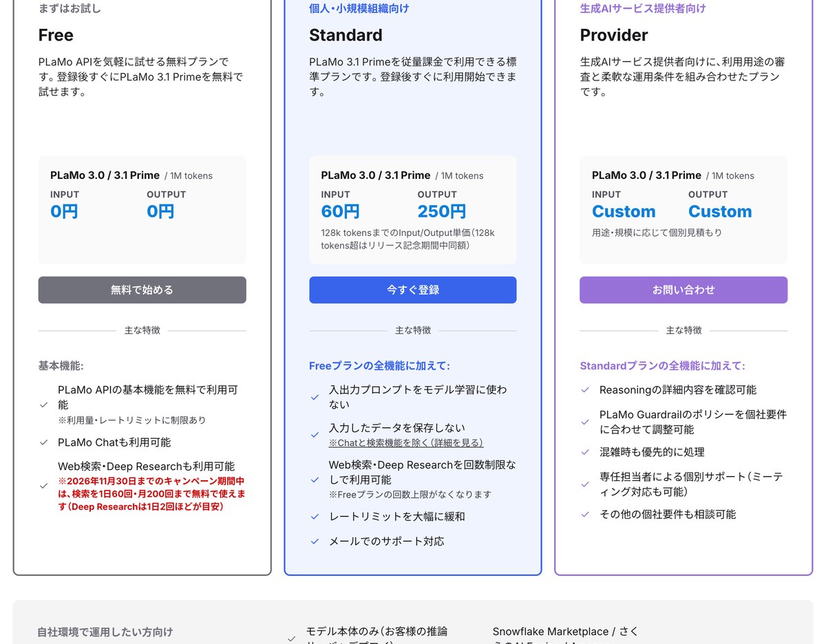This screenshot has width=826, height=644.
Task: Click the PLaMo 3.0 / 3.1 Prime label in Standard card
Action: pos(375,175)
